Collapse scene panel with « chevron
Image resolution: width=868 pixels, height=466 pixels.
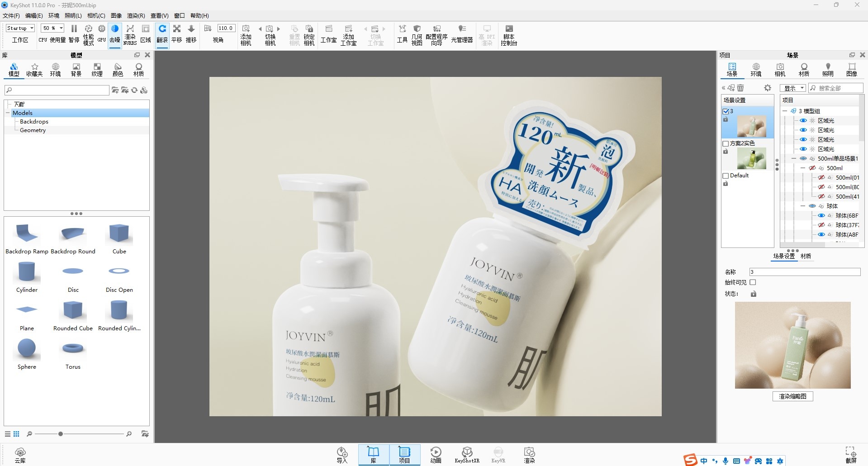pyautogui.click(x=723, y=88)
